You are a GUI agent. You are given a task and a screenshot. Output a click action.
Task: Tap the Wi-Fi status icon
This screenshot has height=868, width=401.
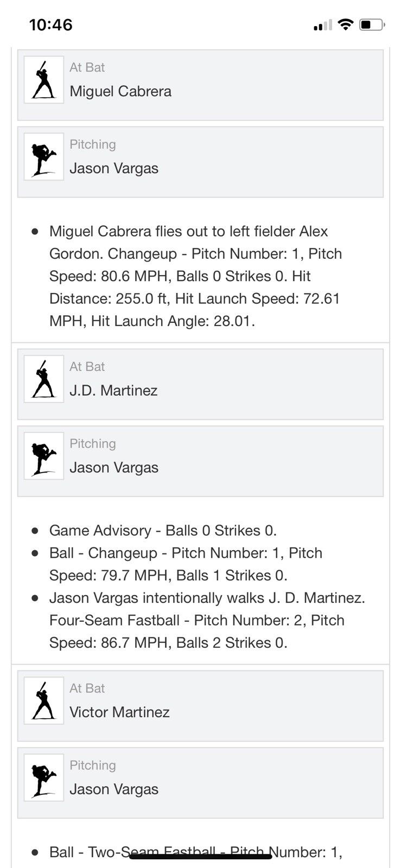345,24
